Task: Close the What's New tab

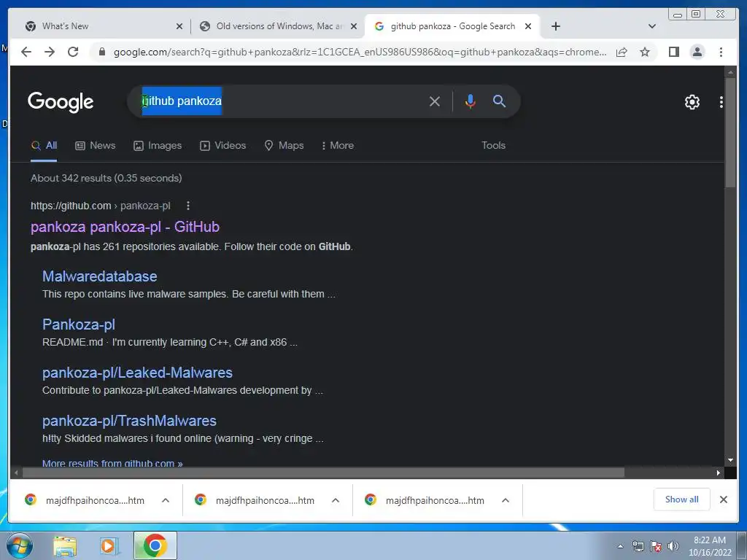Action: point(179,26)
